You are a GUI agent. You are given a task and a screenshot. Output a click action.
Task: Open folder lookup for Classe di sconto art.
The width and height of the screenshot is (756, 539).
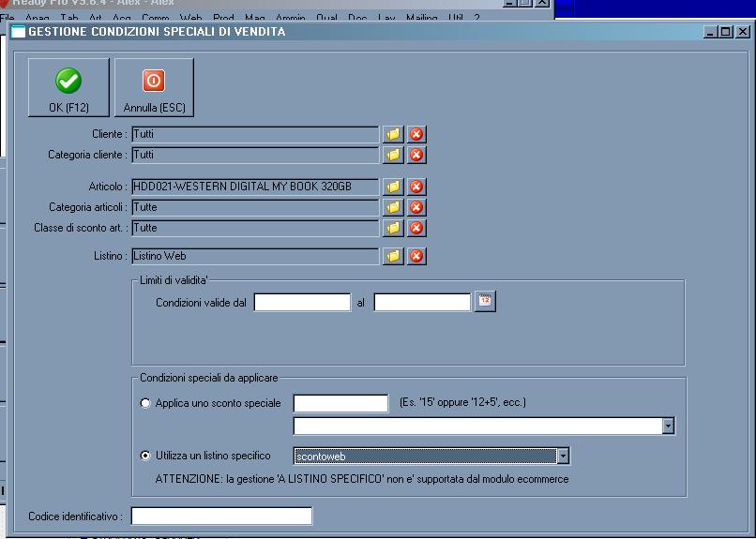[x=393, y=229]
